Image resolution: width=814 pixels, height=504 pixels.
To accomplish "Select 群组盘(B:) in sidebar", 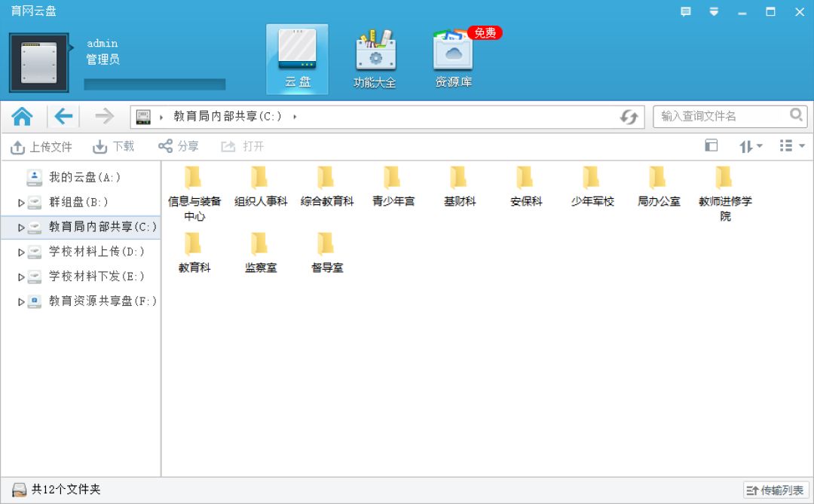I will [81, 202].
